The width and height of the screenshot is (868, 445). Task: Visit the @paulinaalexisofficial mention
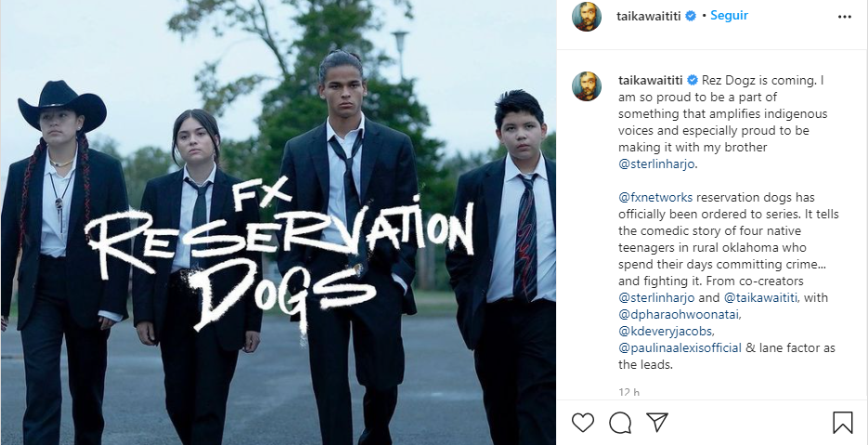coord(680,348)
